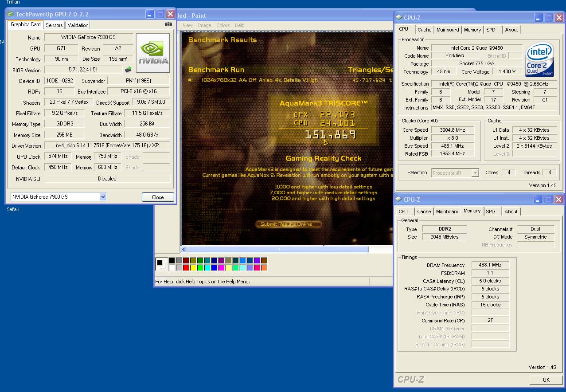This screenshot has width=566, height=392.
Task: Open About tab in CPU-Z Processor window
Action: point(511,30)
